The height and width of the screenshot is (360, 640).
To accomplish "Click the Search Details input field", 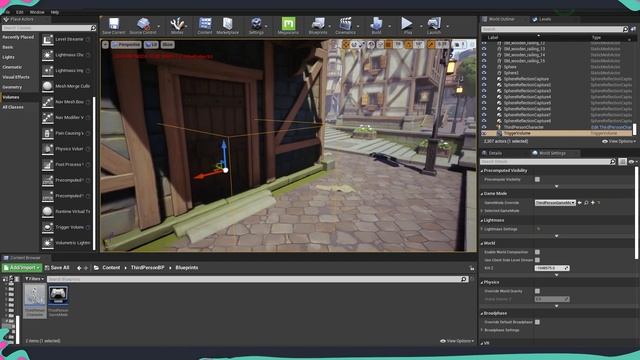I will tap(548, 162).
